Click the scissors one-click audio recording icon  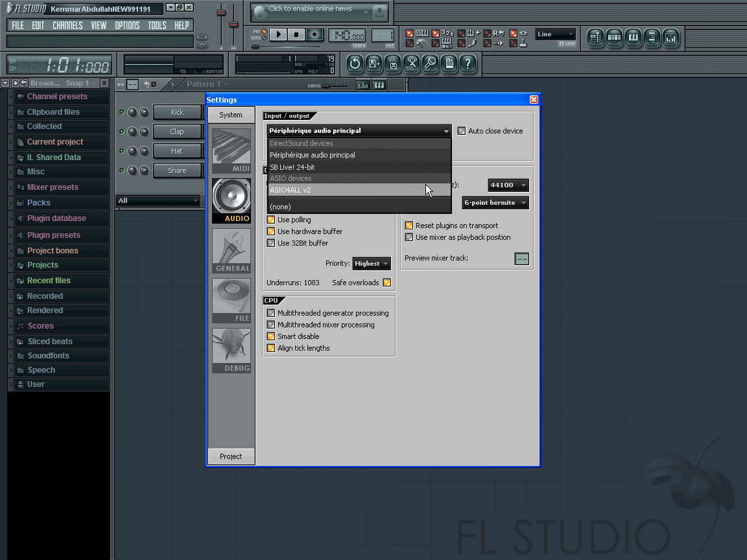(412, 64)
